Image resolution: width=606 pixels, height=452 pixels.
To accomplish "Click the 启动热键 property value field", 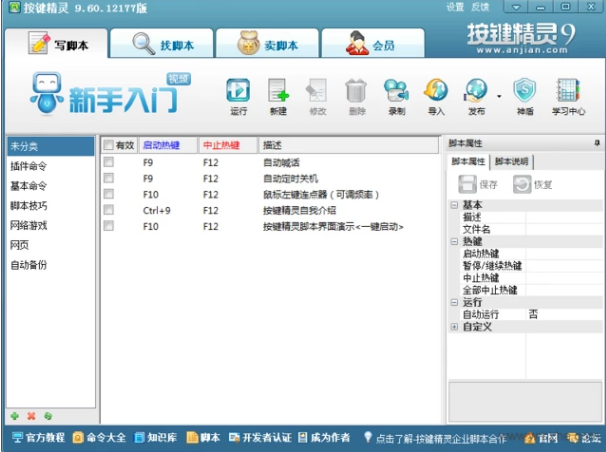I will pyautogui.click(x=563, y=254).
